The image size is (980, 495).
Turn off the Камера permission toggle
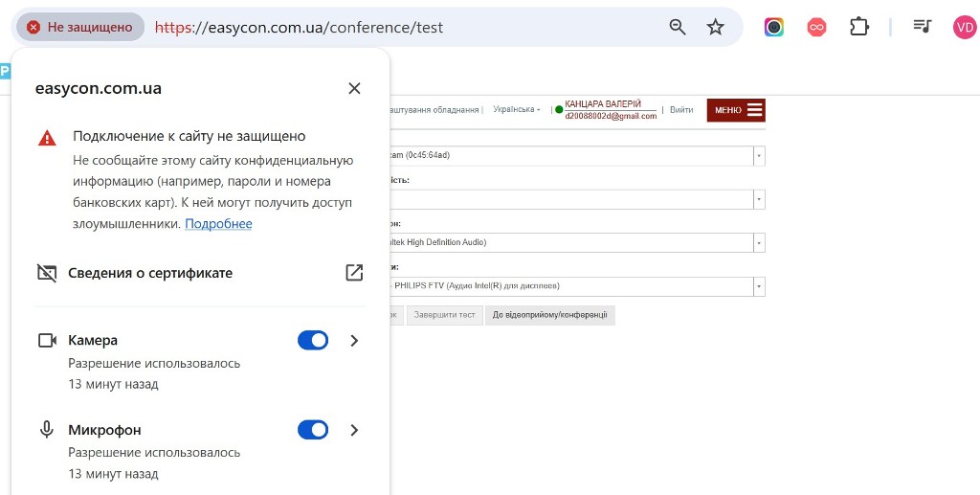[313, 340]
